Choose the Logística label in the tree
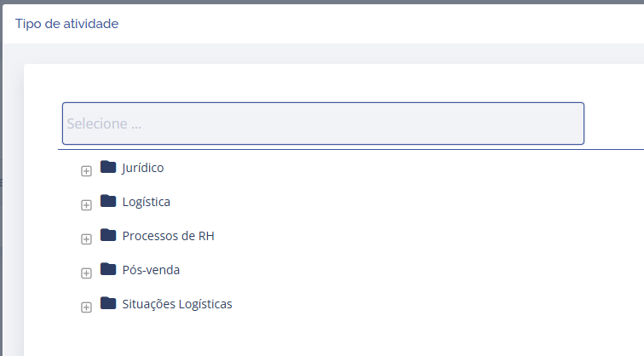The image size is (644, 356). coord(147,202)
